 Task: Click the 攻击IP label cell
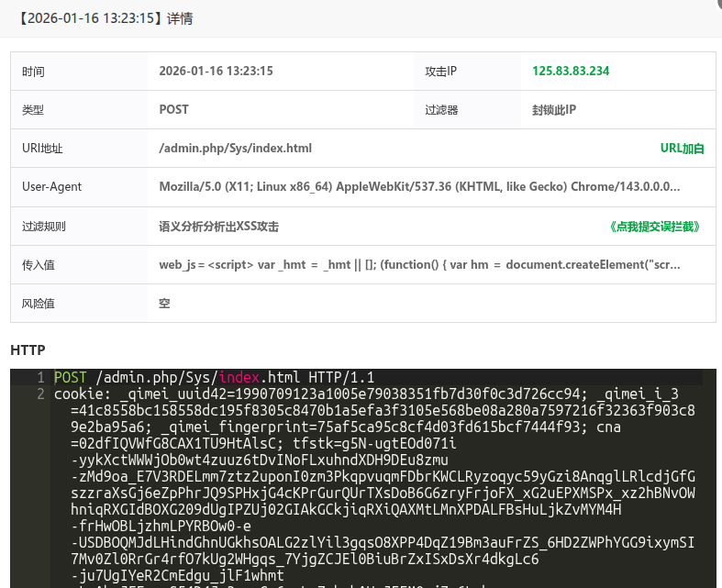[467, 72]
